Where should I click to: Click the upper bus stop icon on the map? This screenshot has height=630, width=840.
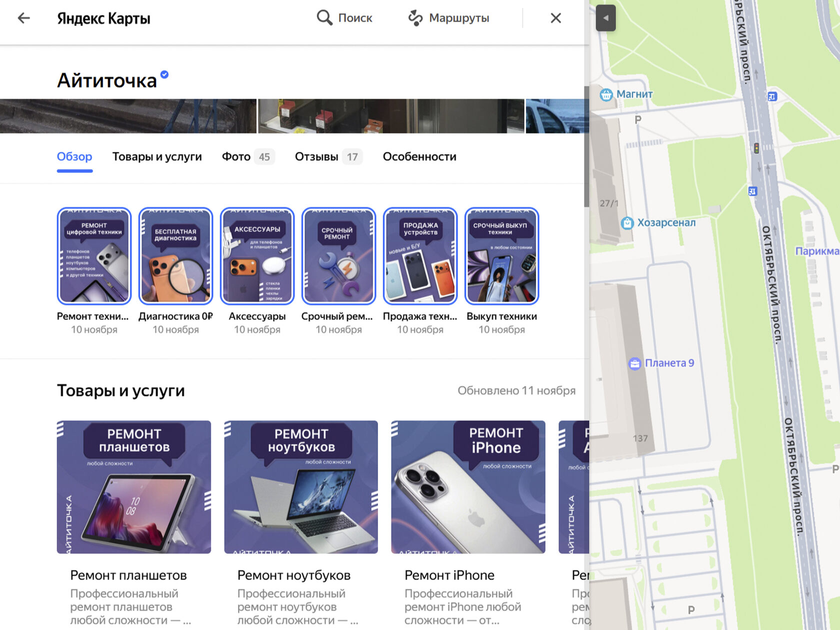(x=772, y=96)
